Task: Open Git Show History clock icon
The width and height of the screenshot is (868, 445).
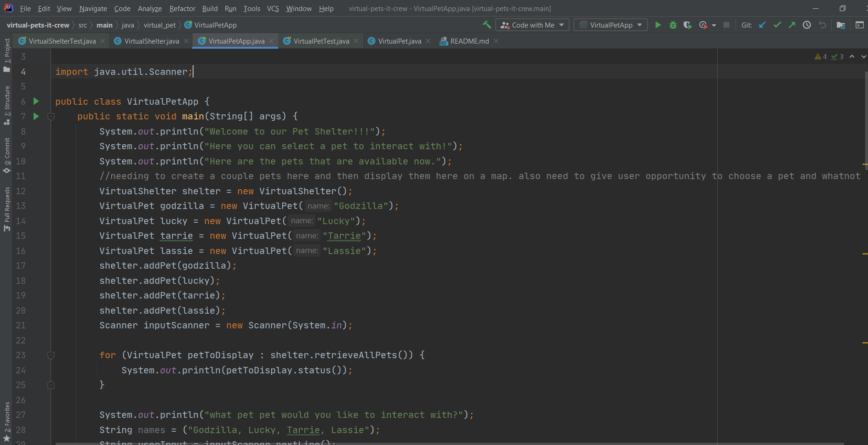Action: click(x=807, y=25)
